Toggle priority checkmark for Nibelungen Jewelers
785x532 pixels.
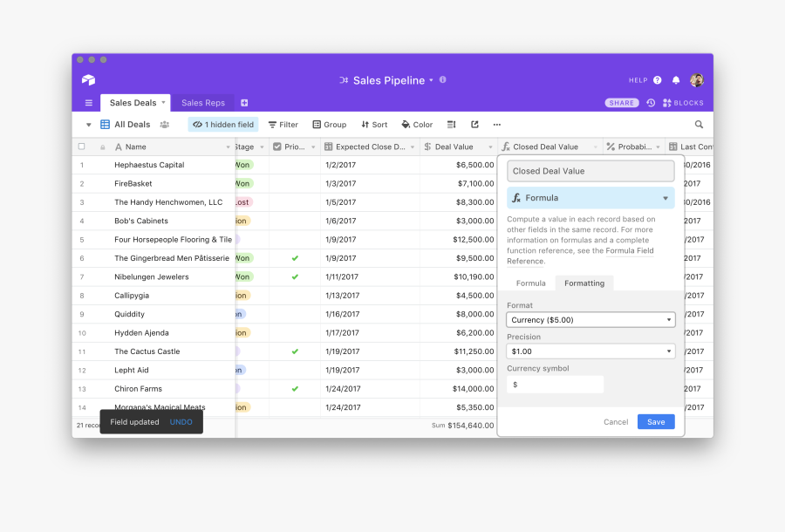click(x=295, y=277)
